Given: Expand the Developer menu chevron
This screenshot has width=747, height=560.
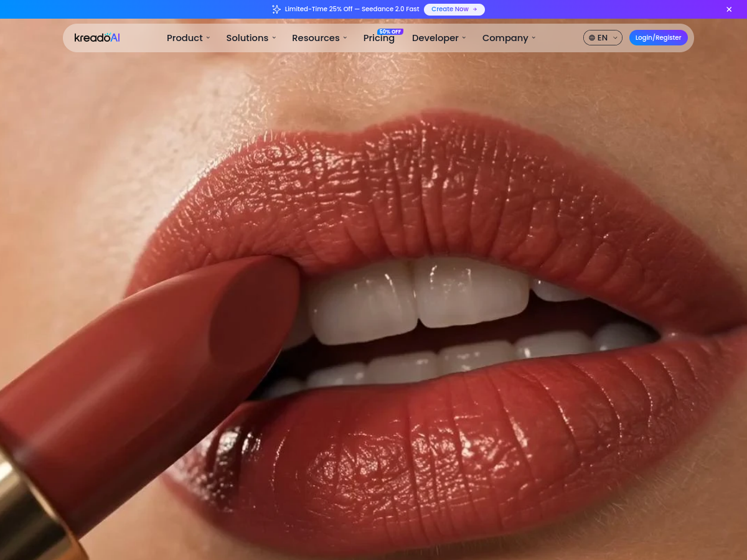Looking at the screenshot, I should [x=464, y=38].
